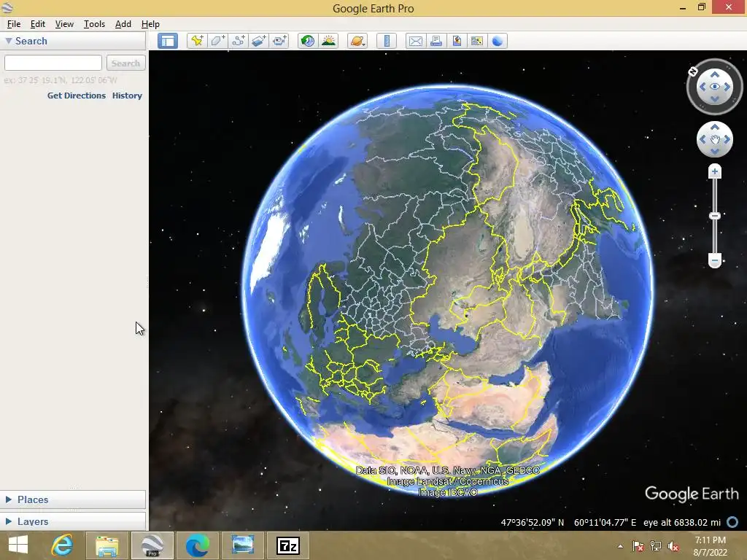Image resolution: width=747 pixels, height=560 pixels.
Task: Zoom in with the plus button
Action: pyautogui.click(x=715, y=171)
